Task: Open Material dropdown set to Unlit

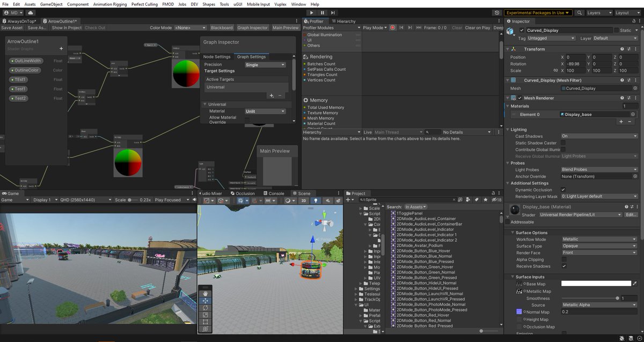Action: click(x=265, y=111)
